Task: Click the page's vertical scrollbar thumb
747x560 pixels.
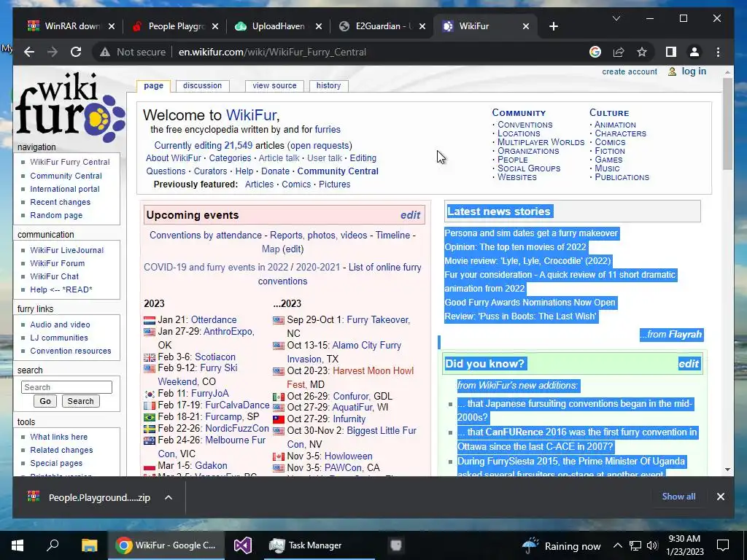Action: tap(727, 124)
